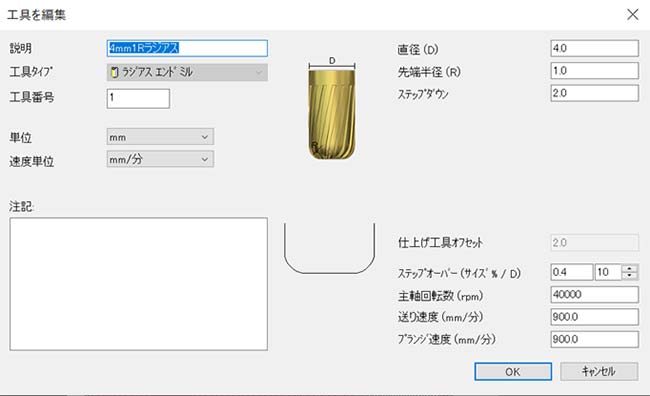This screenshot has width=650, height=396.
Task: Click the 直径 (D) value field
Action: (594, 48)
